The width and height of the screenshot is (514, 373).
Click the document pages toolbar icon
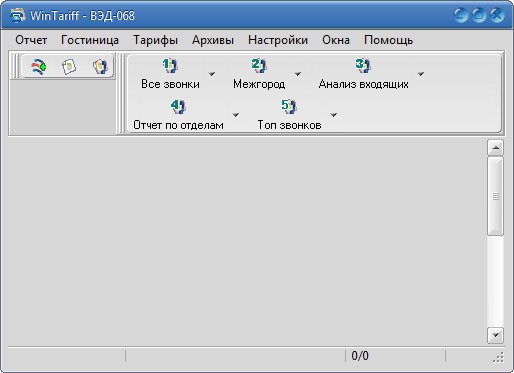pos(69,67)
